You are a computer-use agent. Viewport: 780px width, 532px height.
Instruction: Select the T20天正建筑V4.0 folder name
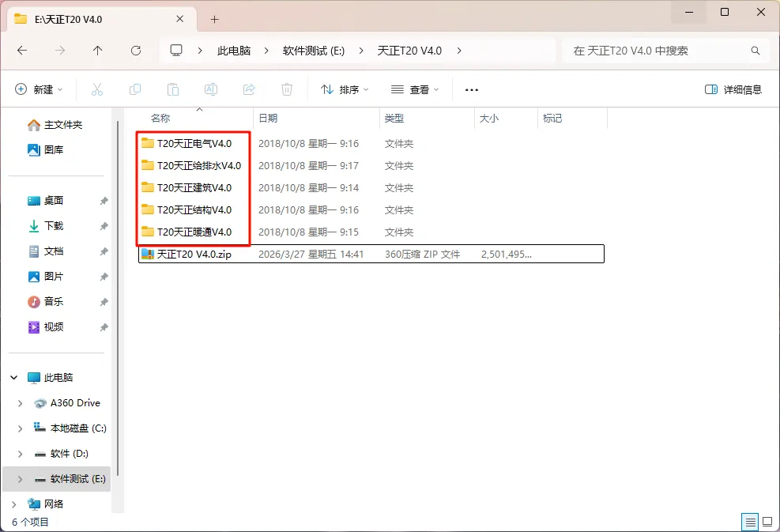194,187
